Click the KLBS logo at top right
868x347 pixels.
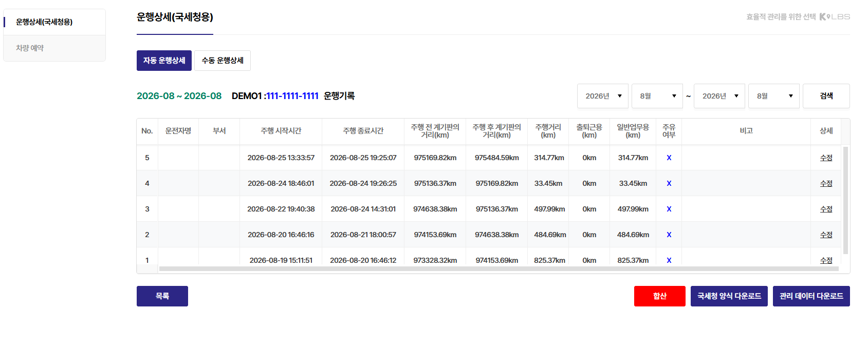pyautogui.click(x=835, y=17)
